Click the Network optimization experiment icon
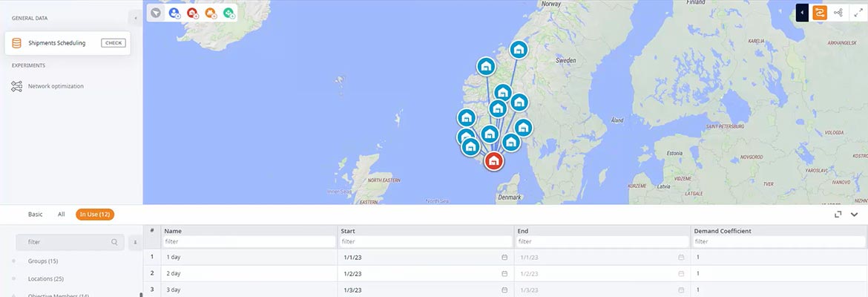 16,86
